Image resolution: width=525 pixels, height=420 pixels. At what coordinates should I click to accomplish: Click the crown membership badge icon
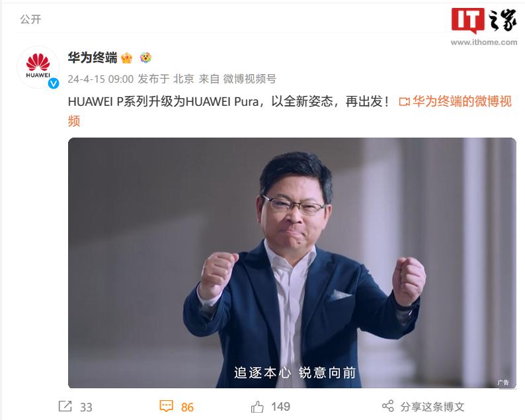(126, 58)
